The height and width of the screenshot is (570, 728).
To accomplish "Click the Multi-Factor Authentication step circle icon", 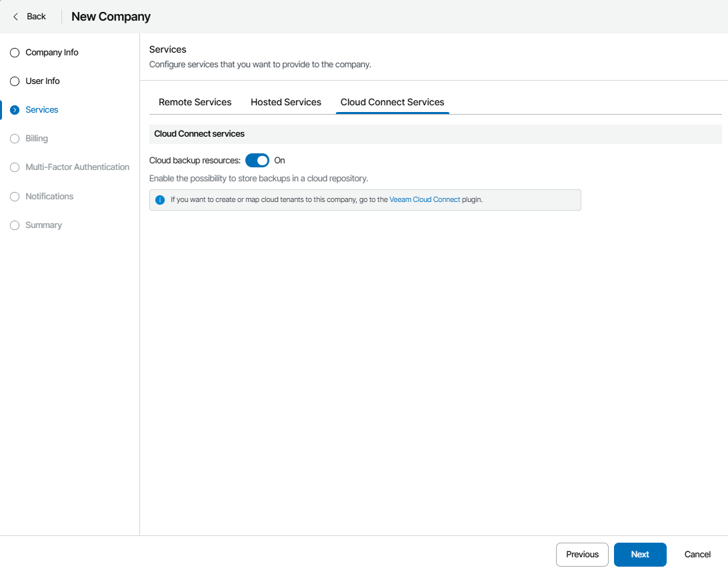I will [x=15, y=167].
